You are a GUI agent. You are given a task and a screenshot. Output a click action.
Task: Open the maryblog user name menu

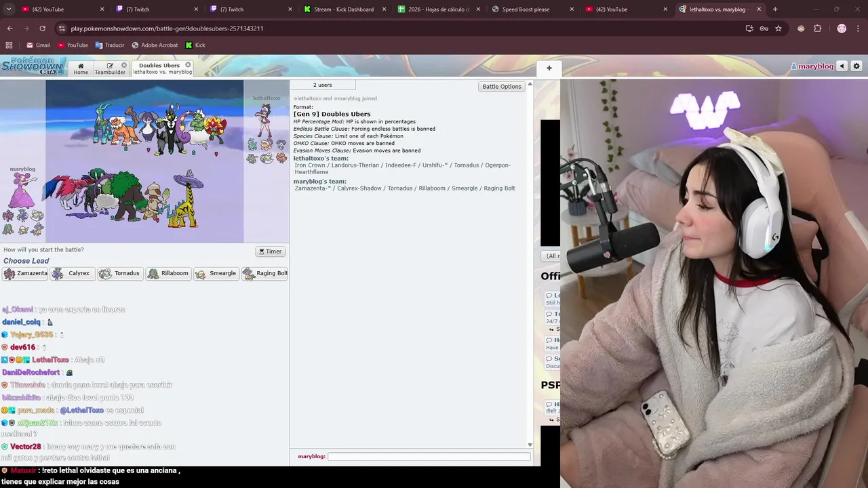click(812, 66)
